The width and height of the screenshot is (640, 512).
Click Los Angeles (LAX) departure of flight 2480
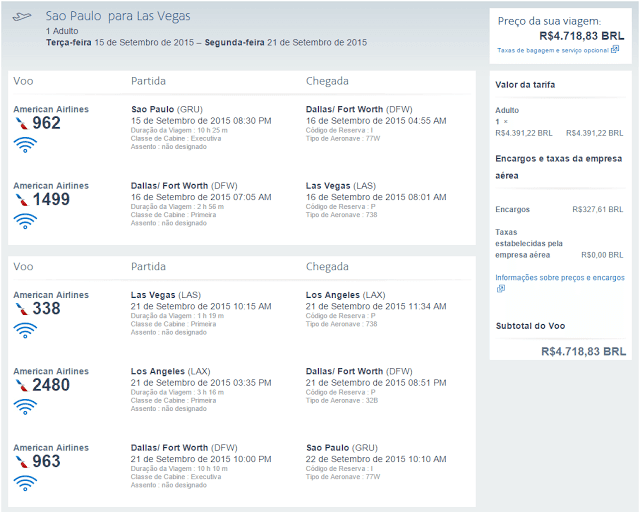[x=171, y=372]
